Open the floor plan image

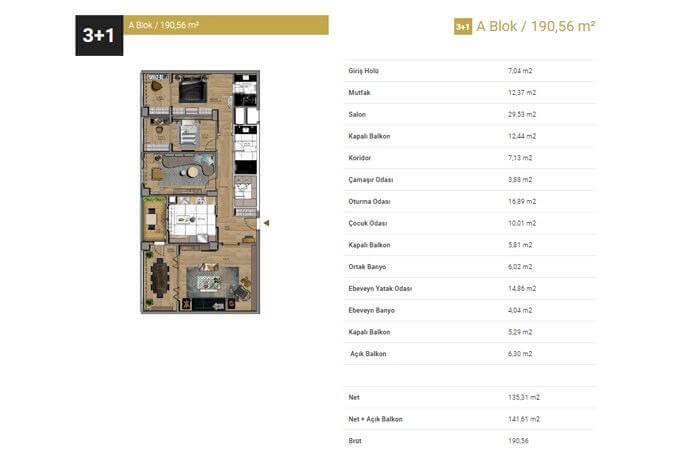200,192
